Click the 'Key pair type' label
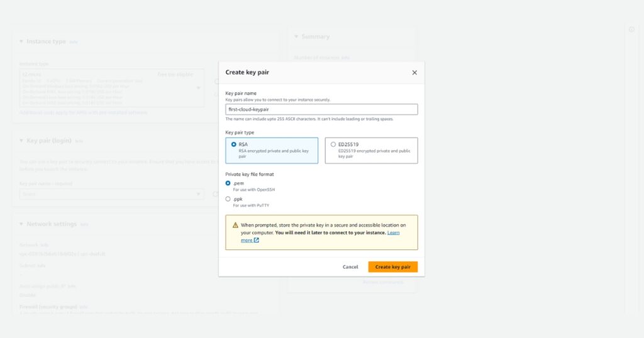This screenshot has height=338, width=644. [240, 133]
